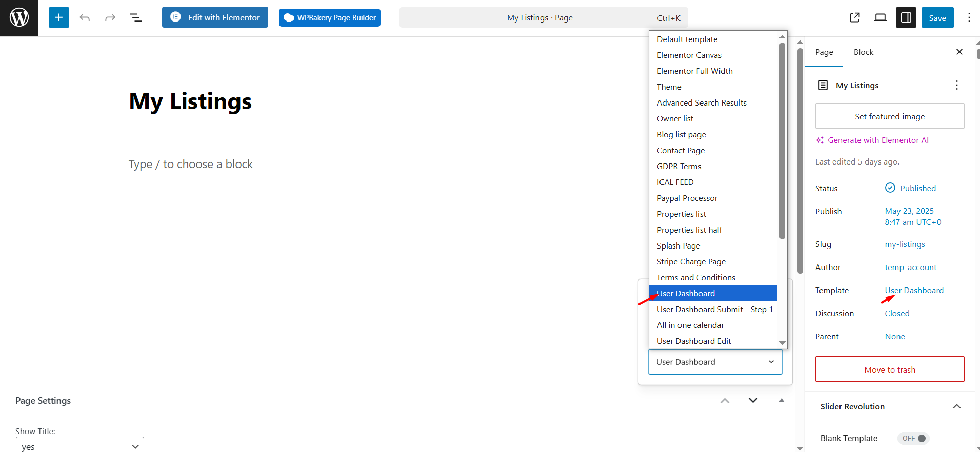Image resolution: width=980 pixels, height=452 pixels.
Task: Open the top-right Options three-dot menu
Action: 969,18
